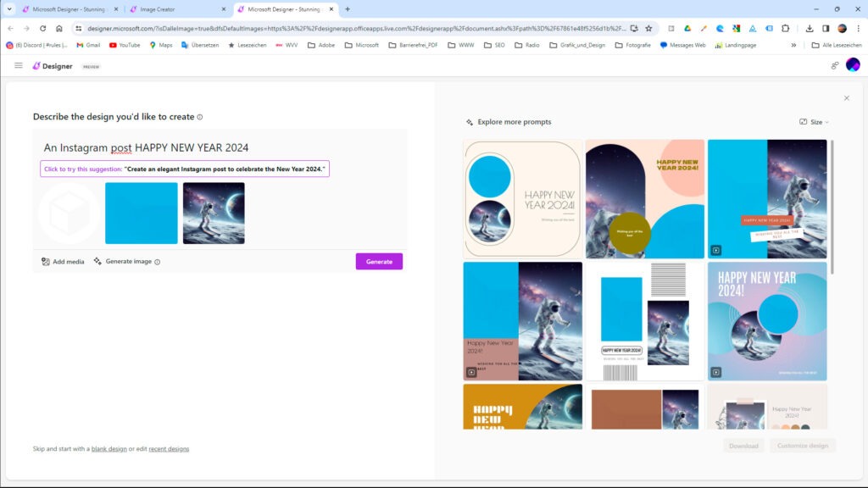
Task: Select the beige design with circular photos
Action: [x=522, y=199]
